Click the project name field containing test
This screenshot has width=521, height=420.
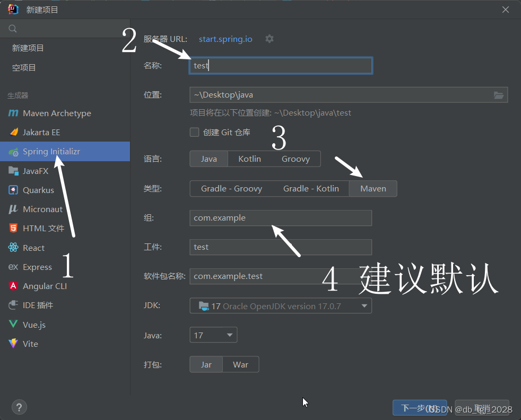point(281,65)
